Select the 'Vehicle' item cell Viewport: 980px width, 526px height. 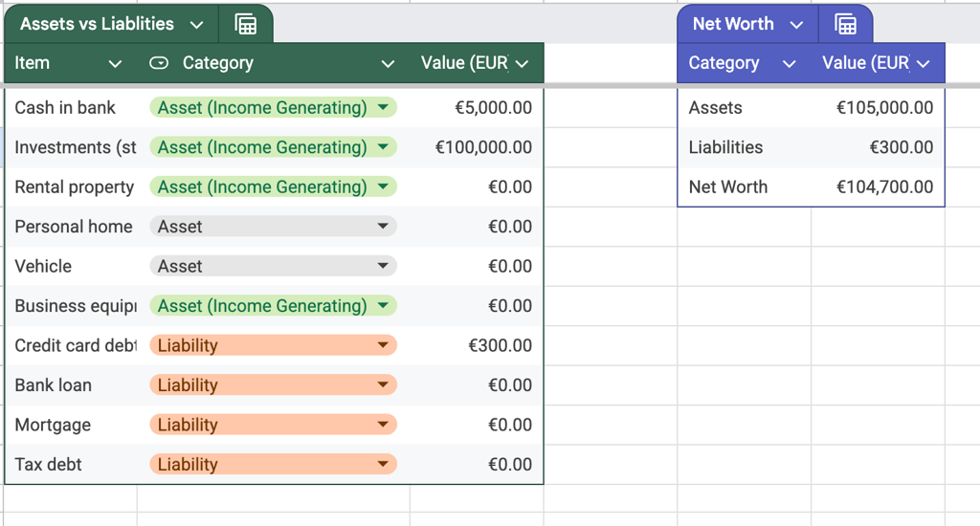tap(71, 266)
